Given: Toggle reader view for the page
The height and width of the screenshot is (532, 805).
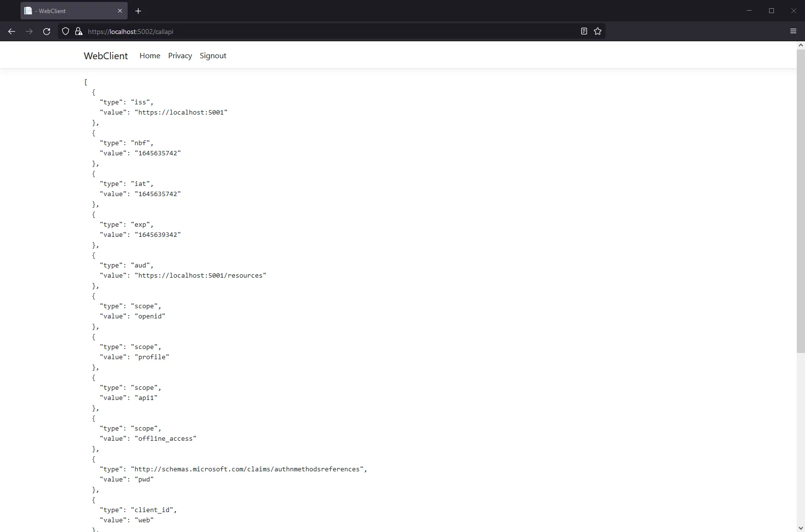Looking at the screenshot, I should click(x=583, y=31).
